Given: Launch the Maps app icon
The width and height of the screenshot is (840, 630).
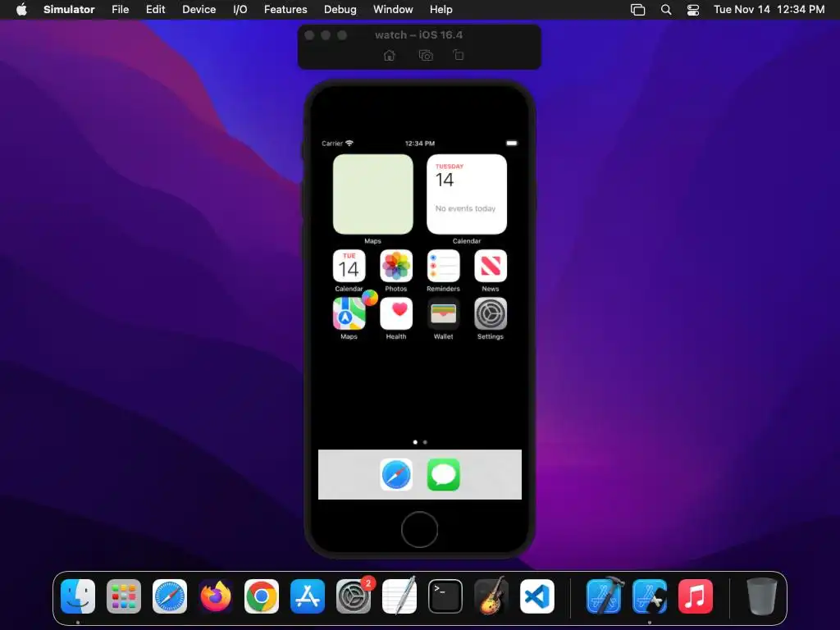Looking at the screenshot, I should click(x=349, y=313).
